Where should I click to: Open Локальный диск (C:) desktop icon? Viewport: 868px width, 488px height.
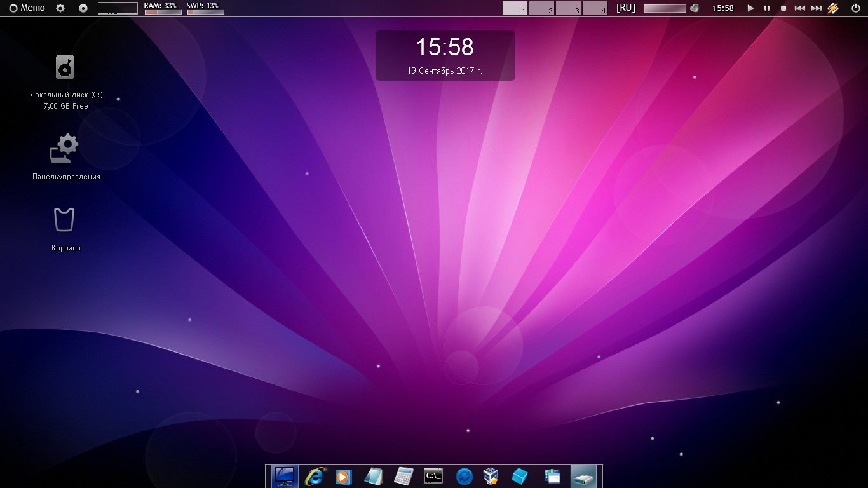pyautogui.click(x=65, y=67)
